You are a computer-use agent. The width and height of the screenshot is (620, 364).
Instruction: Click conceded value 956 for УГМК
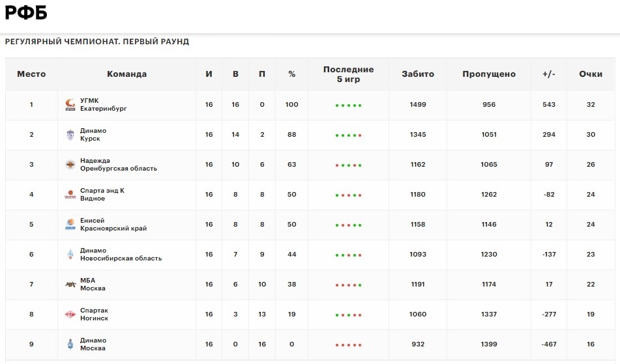pos(489,105)
